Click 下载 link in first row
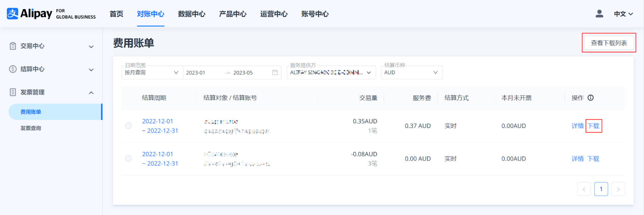 point(594,126)
